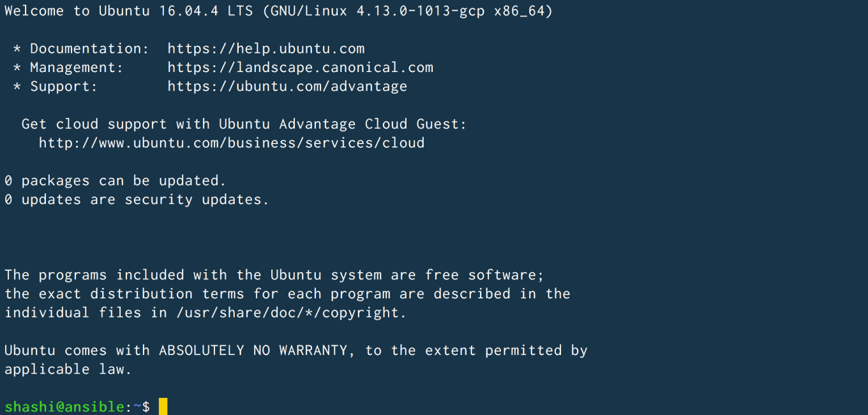Click the "0 updates are security updates" line
Screen dimensions: 868x415
[x=137, y=200]
